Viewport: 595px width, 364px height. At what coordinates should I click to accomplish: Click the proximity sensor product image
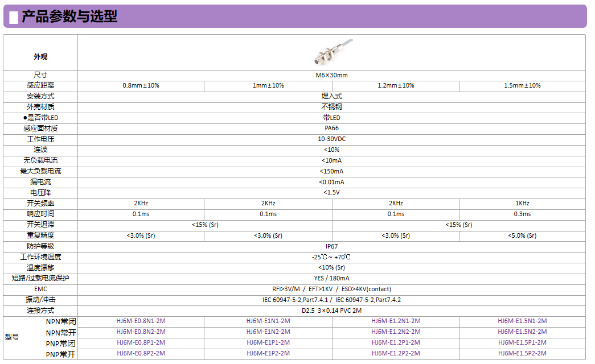click(x=334, y=52)
